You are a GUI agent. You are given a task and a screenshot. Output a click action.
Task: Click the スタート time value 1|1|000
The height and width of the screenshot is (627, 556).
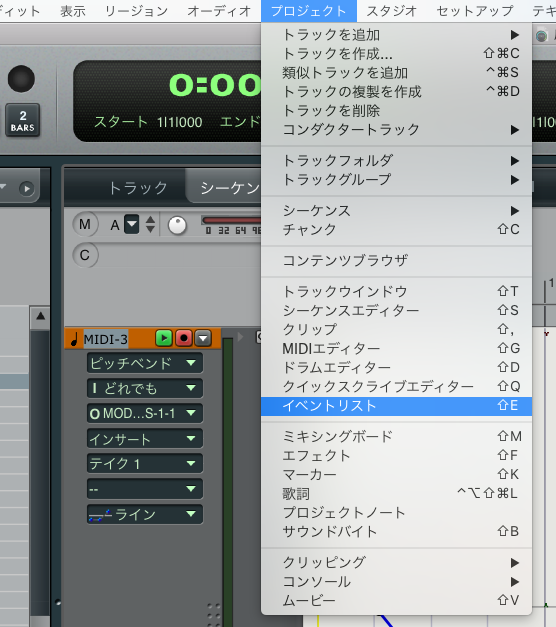(180, 122)
